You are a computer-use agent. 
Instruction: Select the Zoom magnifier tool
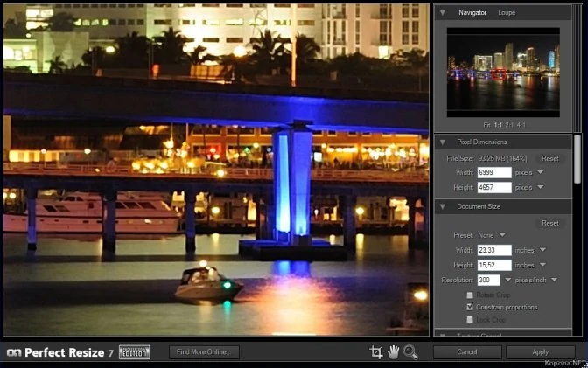(x=410, y=352)
